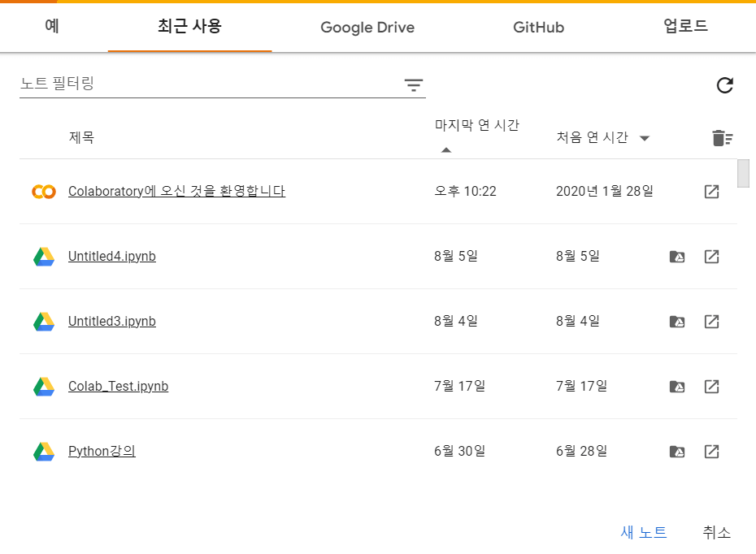Open the GitHub tab
The width and height of the screenshot is (756, 554).
(539, 28)
